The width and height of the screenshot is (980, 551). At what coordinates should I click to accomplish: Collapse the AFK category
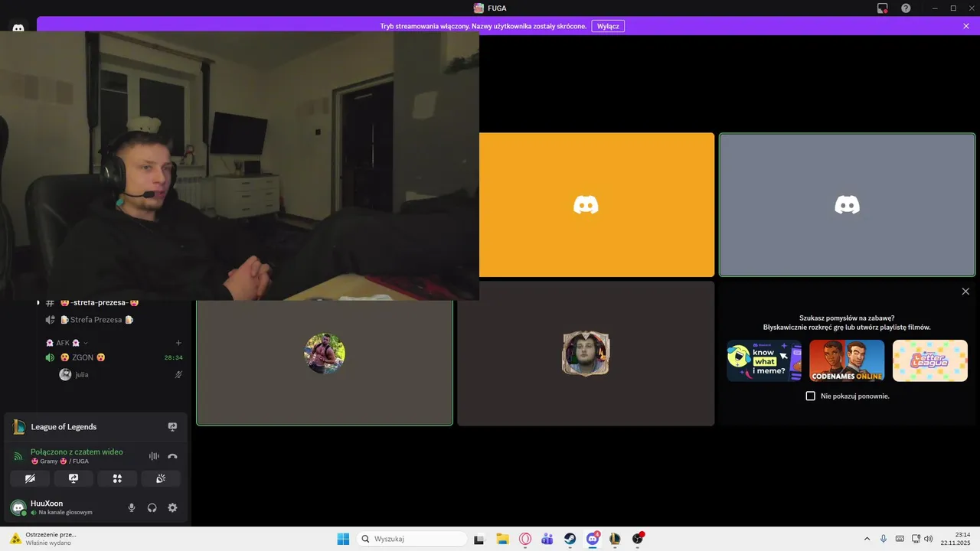tap(67, 343)
